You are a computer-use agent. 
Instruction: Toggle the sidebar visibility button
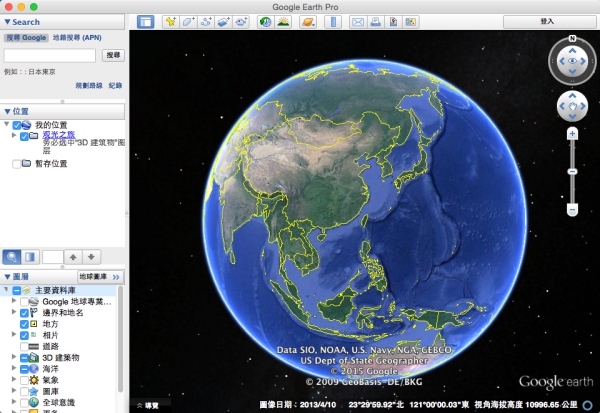pyautogui.click(x=146, y=21)
